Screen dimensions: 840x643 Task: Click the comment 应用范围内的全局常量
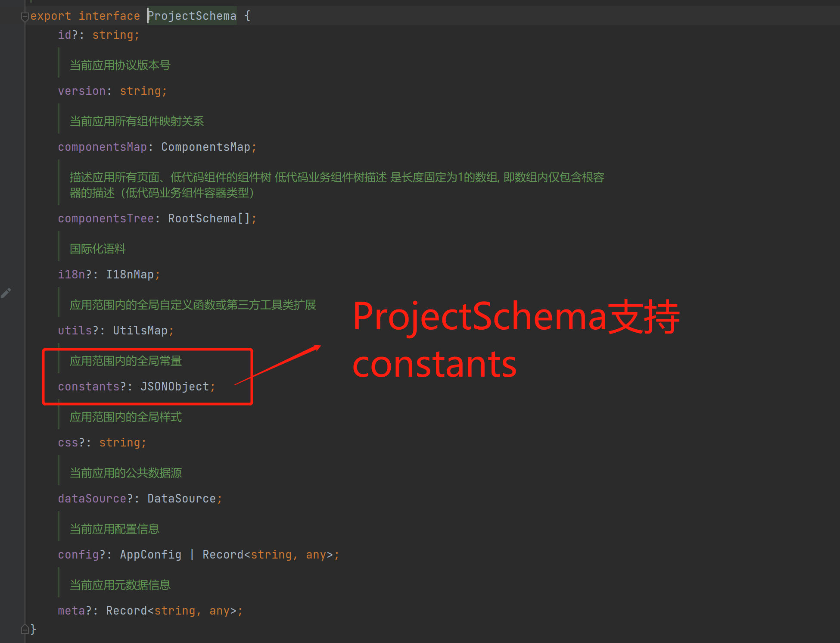(x=125, y=361)
